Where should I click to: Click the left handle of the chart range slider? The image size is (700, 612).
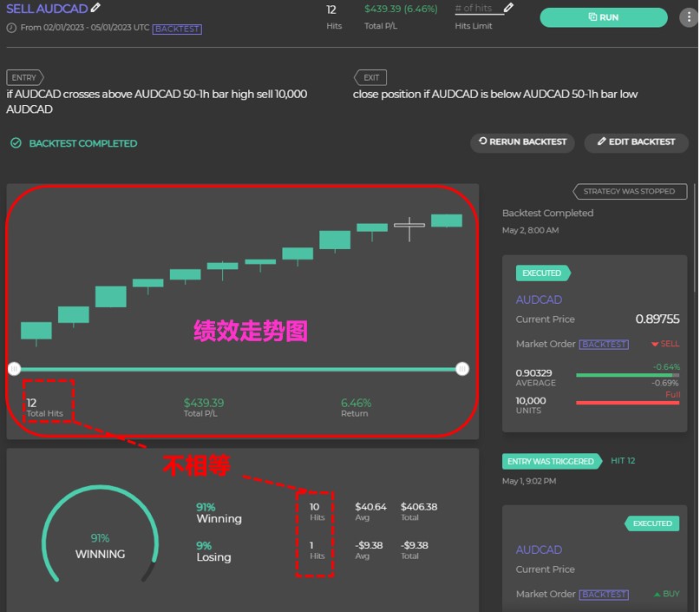tap(14, 369)
